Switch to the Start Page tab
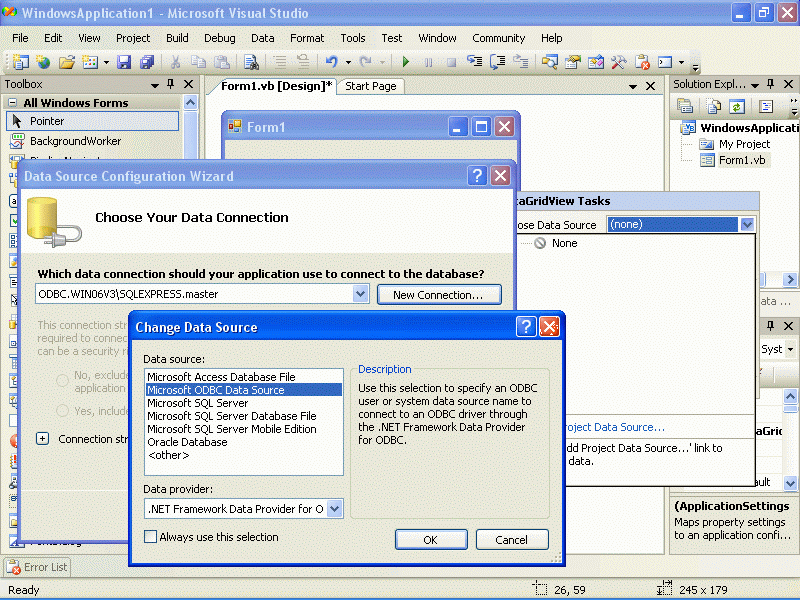Image resolution: width=800 pixels, height=600 pixels. (x=371, y=86)
